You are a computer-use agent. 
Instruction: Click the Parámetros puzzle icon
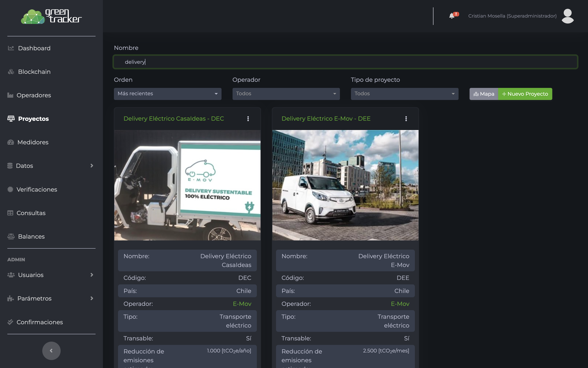[10, 298]
